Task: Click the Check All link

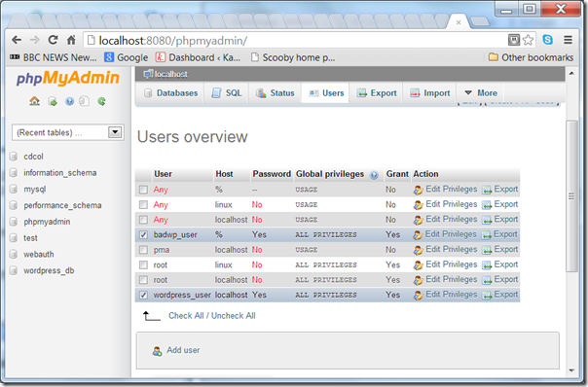Action: (186, 316)
